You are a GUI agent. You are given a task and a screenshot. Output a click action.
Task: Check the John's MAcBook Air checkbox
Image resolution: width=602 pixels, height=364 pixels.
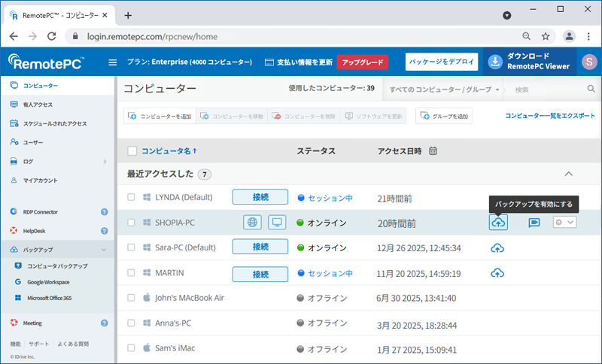point(131,298)
